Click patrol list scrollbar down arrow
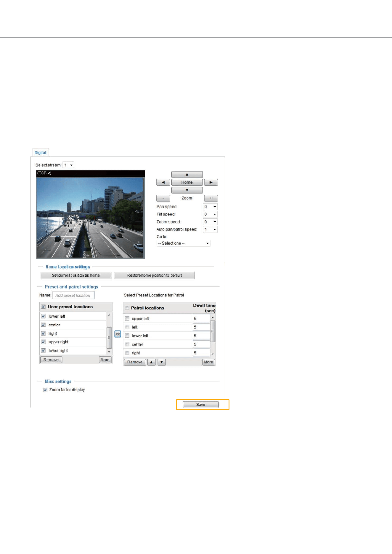Viewport: 392px width, 554px height. pyautogui.click(x=213, y=354)
